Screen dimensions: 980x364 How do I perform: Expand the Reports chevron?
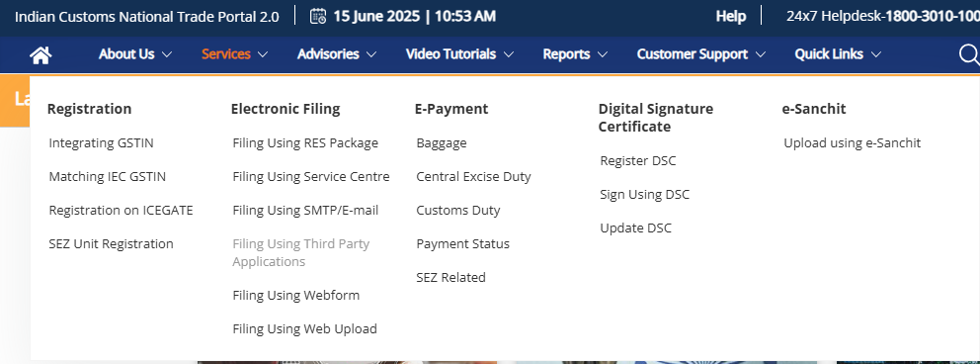pos(602,54)
